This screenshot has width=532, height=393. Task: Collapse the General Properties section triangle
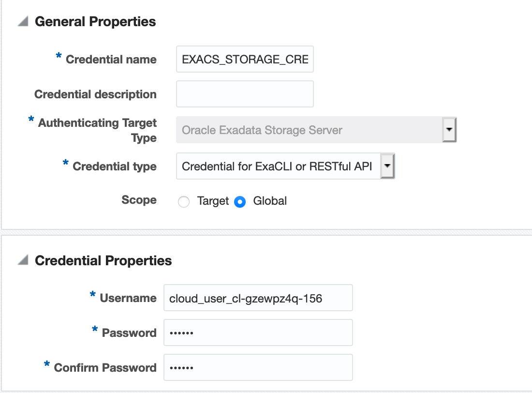[23, 22]
